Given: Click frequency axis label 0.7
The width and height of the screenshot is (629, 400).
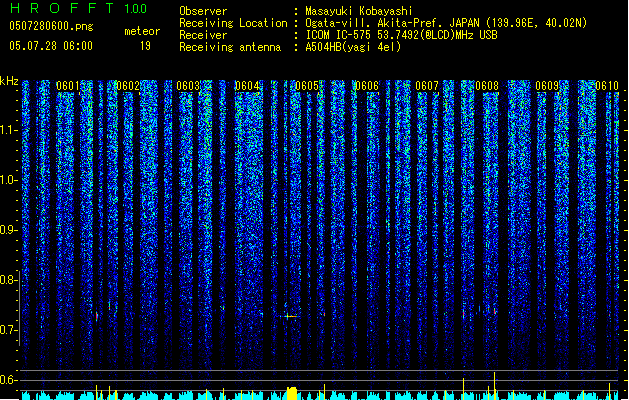Looking at the screenshot, I should point(9,330).
